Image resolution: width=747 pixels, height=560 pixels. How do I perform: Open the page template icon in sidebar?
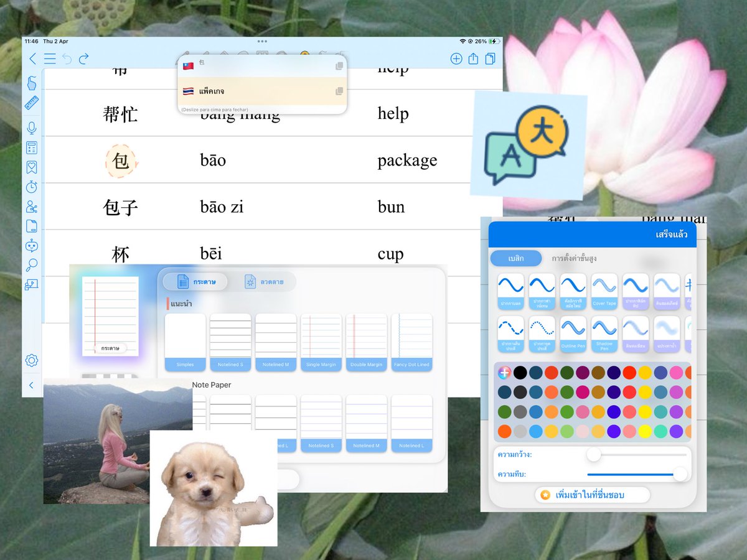click(32, 226)
